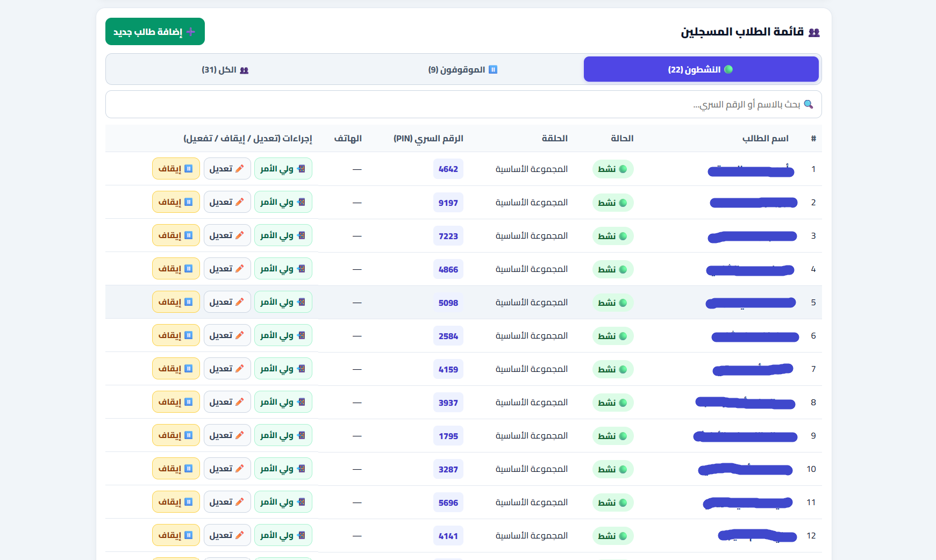Click the student name column header (اسم الطالب)
Viewport: 936px width, 560px height.
click(x=766, y=139)
